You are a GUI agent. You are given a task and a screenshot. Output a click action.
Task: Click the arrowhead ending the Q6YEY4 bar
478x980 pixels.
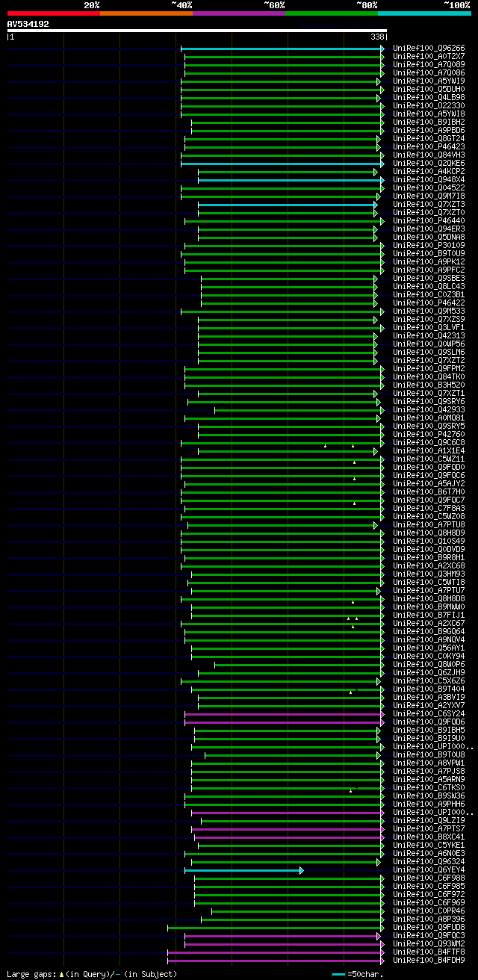[302, 870]
